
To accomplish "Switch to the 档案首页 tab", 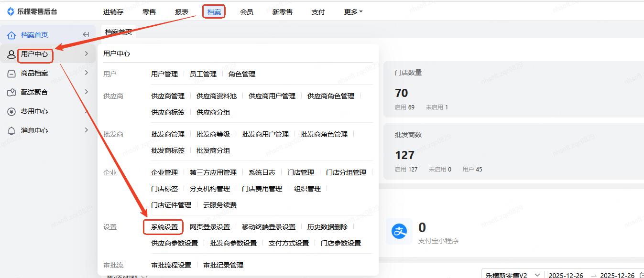I will 119,32.
